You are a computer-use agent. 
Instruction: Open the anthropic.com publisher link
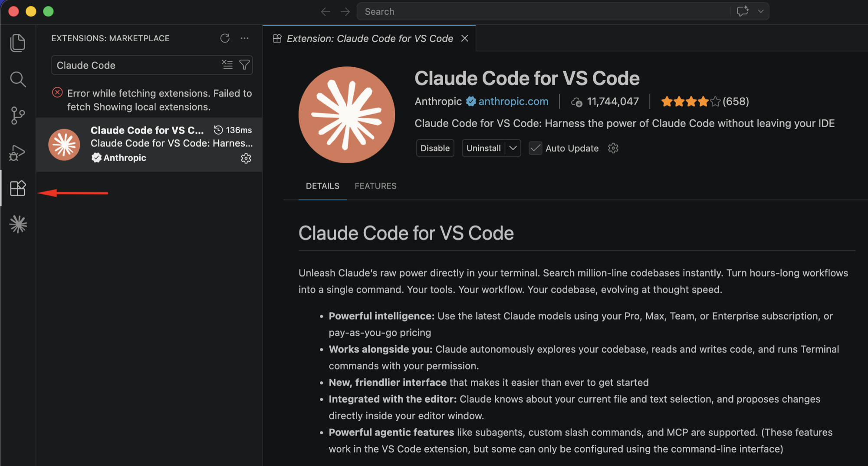point(513,101)
